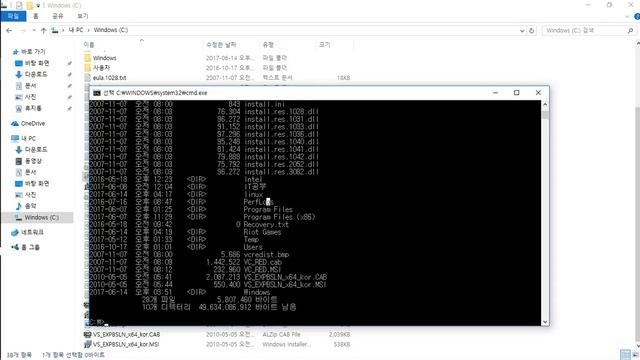
Task: Open recent locations dropdown next to forward arrow
Action: point(33,30)
